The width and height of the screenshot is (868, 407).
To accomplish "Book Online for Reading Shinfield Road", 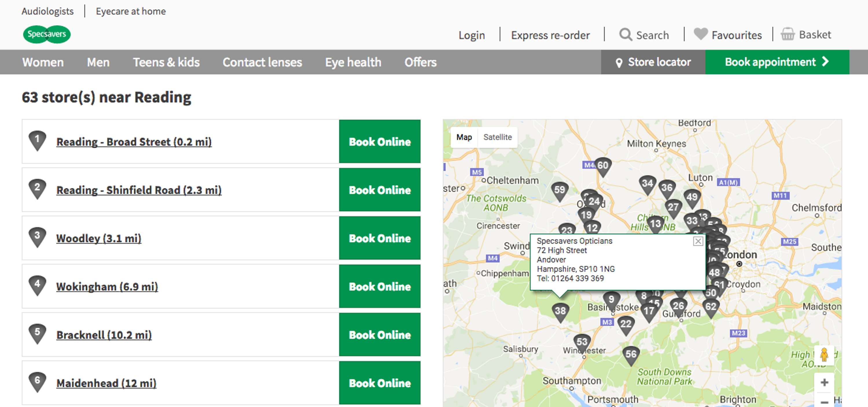I will pyautogui.click(x=380, y=190).
